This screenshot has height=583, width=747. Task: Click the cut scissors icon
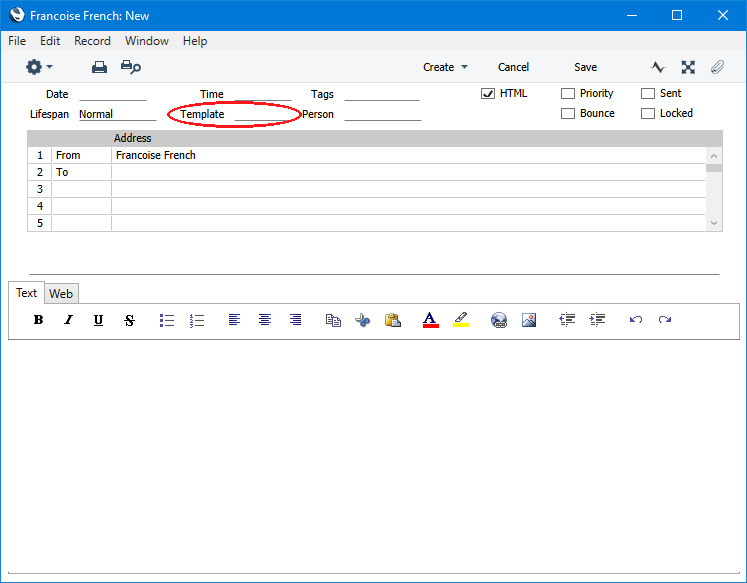363,320
